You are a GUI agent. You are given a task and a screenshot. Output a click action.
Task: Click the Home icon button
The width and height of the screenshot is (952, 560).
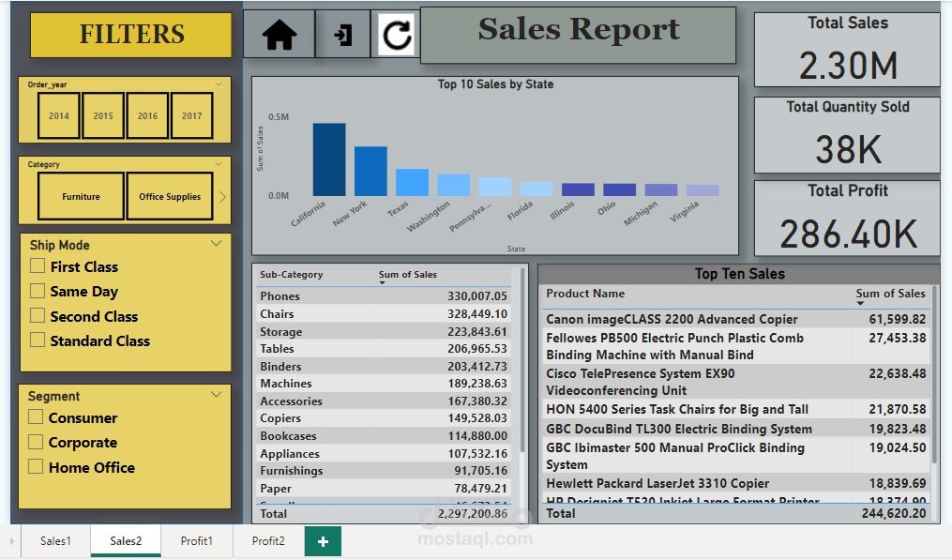coord(280,34)
